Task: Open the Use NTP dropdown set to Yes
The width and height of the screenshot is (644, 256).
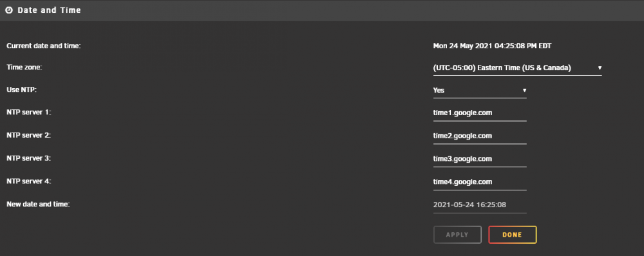Action: coord(480,90)
